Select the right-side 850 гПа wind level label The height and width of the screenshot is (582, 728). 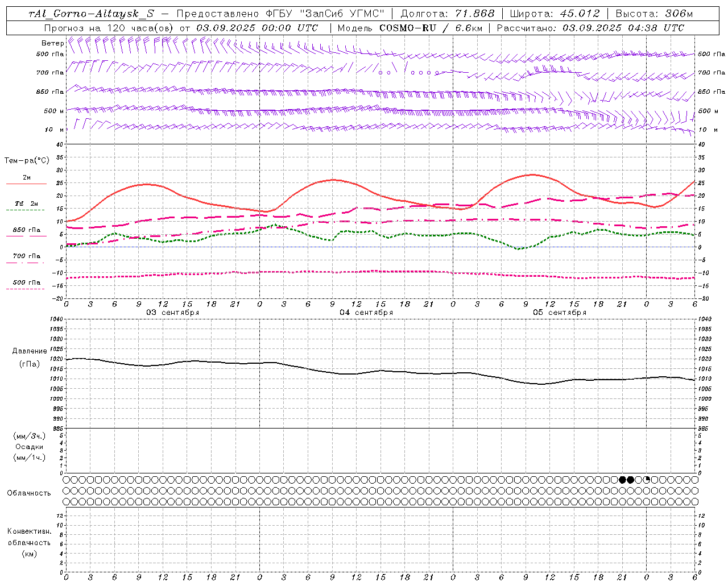(712, 92)
